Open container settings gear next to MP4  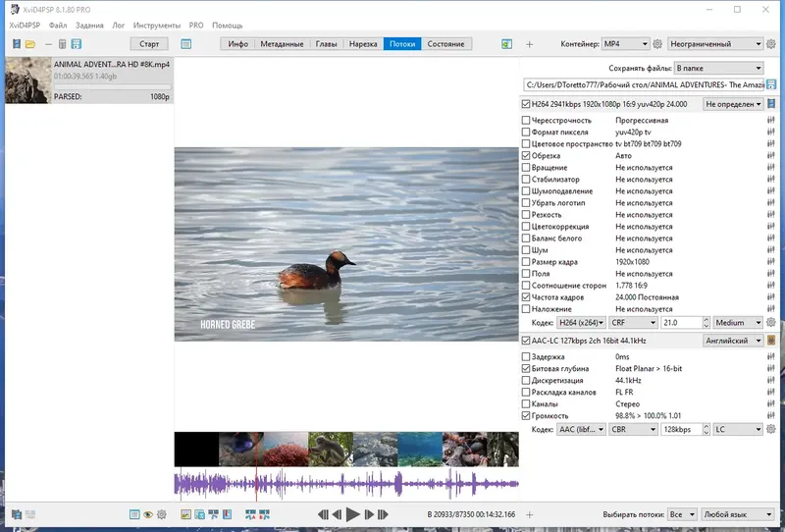[658, 44]
